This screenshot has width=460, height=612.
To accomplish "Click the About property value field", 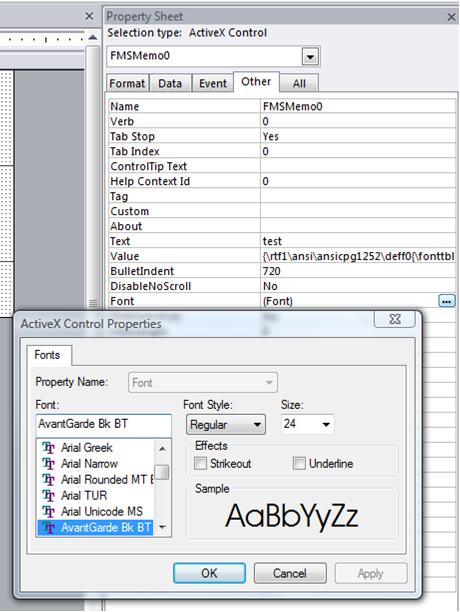I will tap(358, 226).
